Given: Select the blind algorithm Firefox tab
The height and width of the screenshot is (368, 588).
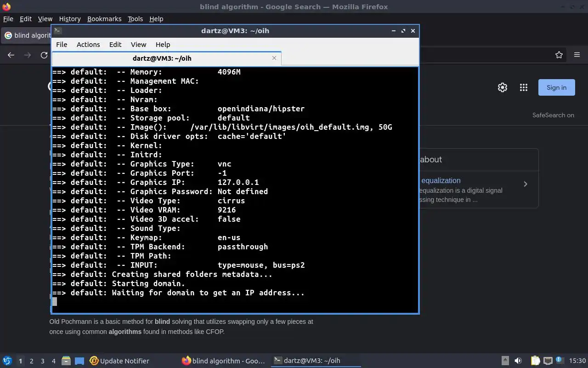Looking at the screenshot, I should click(x=27, y=35).
